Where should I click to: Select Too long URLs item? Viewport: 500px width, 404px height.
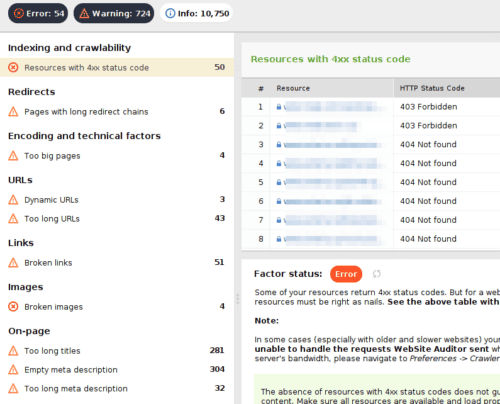point(117,219)
